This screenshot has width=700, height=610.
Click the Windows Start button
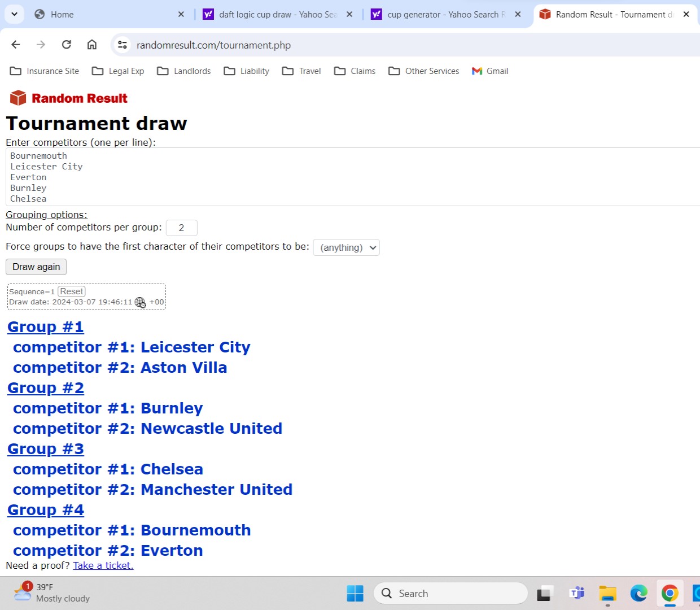[355, 594]
